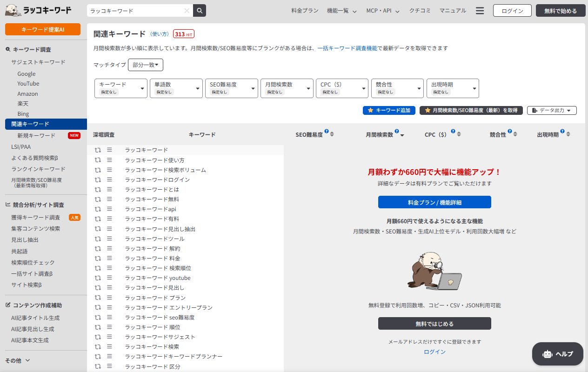Open the CPC ($) filter dropdown
This screenshot has width=588, height=372.
(x=342, y=88)
